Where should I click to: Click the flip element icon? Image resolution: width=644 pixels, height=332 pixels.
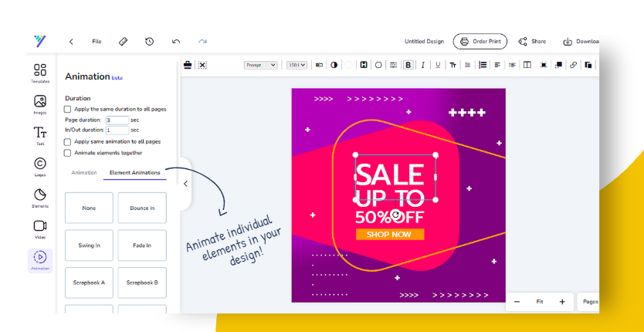[x=319, y=65]
